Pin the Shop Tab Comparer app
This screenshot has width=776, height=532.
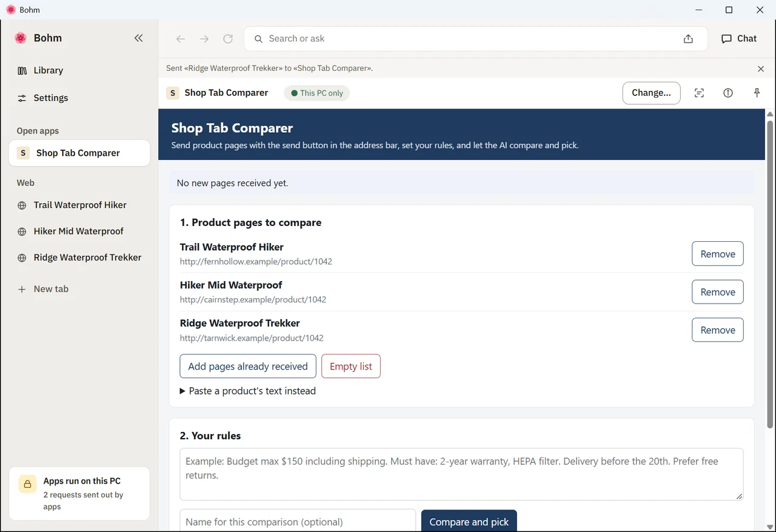click(757, 93)
